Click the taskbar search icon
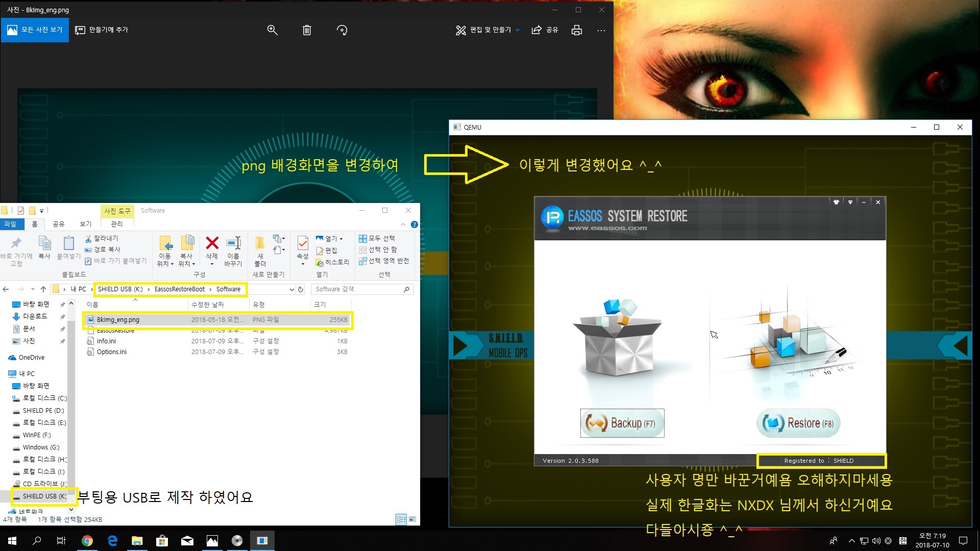 click(x=37, y=541)
